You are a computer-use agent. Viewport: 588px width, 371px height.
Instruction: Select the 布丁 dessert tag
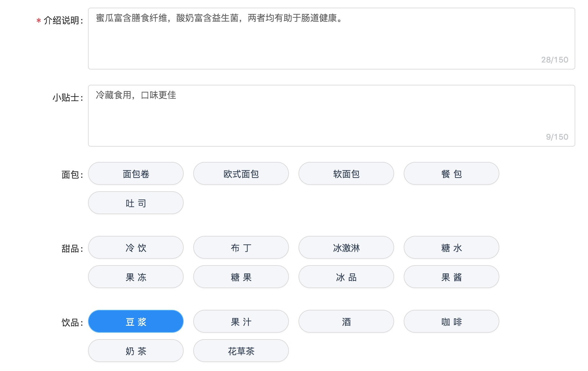pos(241,248)
